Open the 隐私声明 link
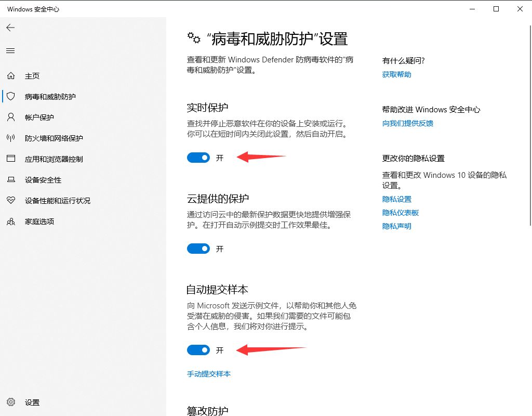The image size is (532, 416). pyautogui.click(x=396, y=226)
